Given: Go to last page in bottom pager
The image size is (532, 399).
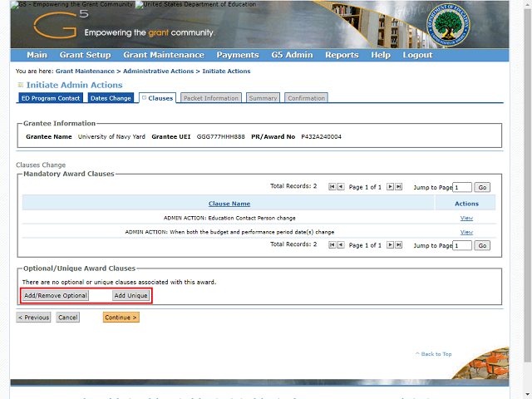Looking at the screenshot, I should (399, 245).
